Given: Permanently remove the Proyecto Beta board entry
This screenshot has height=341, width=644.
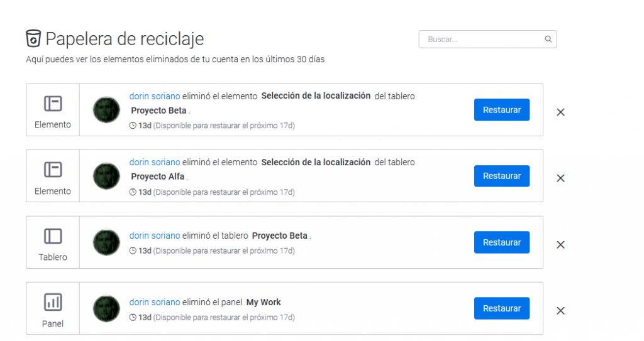Looking at the screenshot, I should coord(561,245).
